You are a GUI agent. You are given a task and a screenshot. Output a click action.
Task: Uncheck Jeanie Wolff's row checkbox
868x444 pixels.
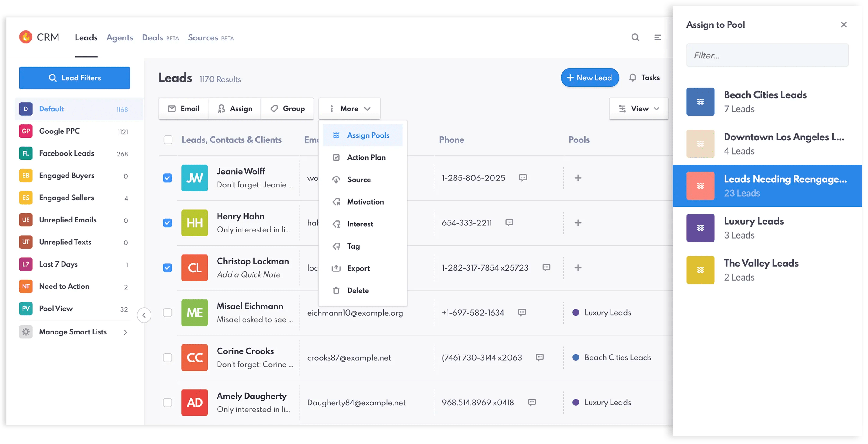(x=168, y=178)
